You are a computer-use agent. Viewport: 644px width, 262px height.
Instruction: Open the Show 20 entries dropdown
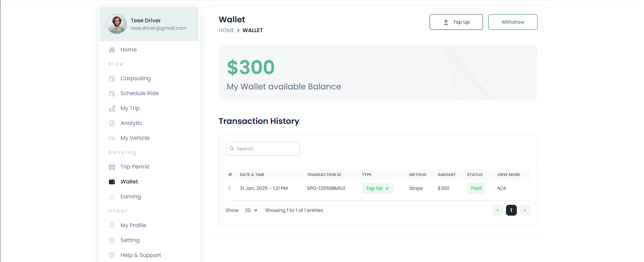click(x=251, y=210)
